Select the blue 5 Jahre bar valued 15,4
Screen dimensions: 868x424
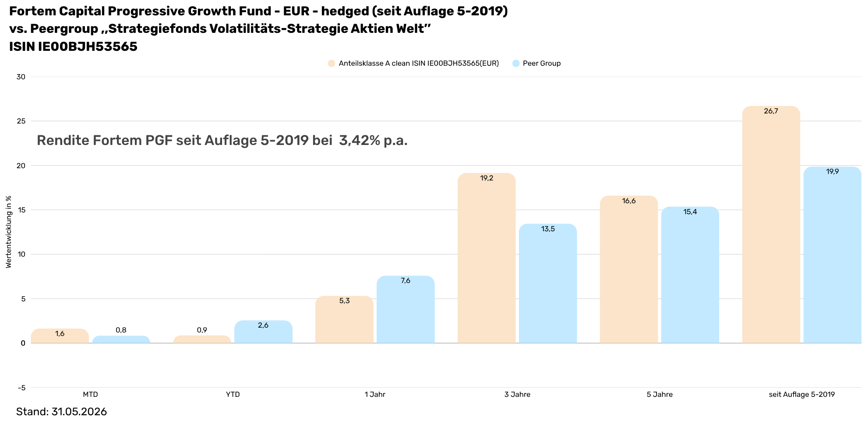690,275
